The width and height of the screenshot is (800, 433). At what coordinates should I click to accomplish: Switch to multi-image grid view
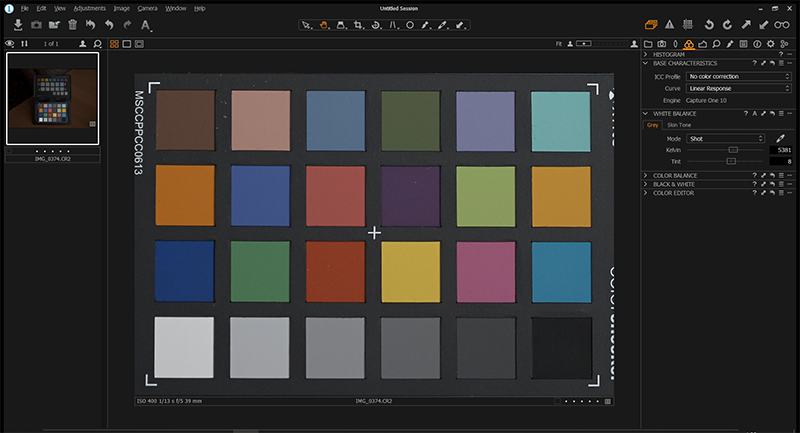[x=114, y=44]
